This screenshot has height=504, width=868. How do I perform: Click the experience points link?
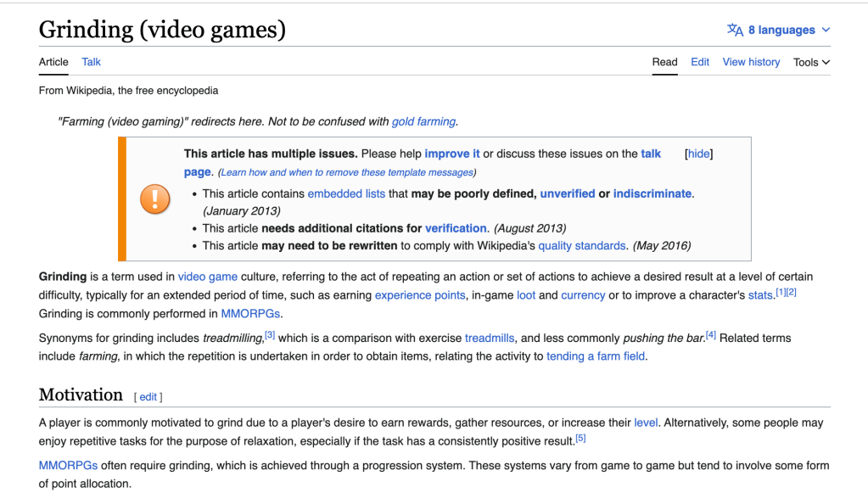[420, 295]
